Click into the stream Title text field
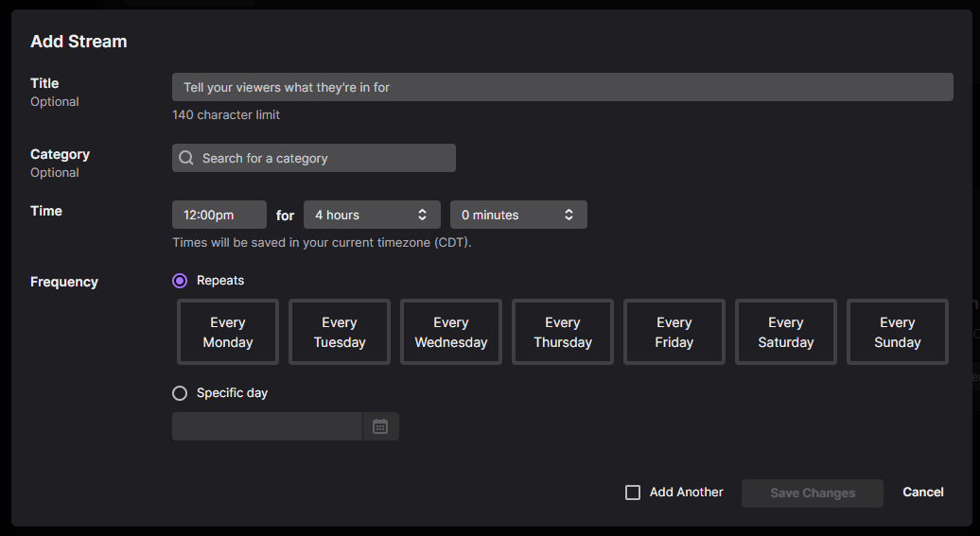This screenshot has width=980, height=536. coord(562,87)
